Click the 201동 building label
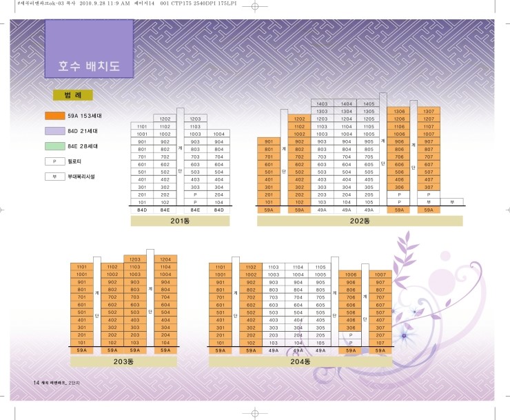This screenshot has width=510, height=420. click(x=180, y=221)
